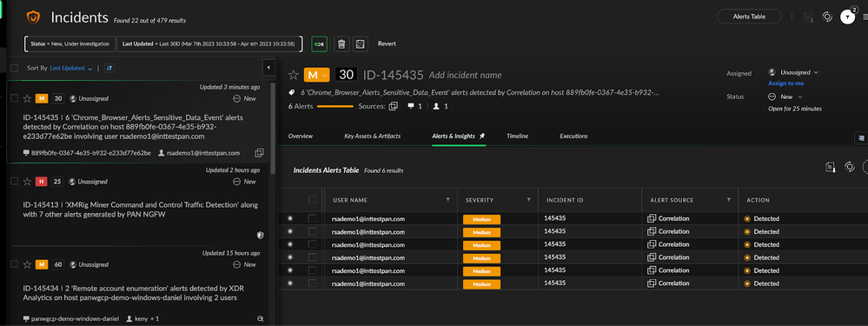
Task: Open the Sort By Last Updated dropdown
Action: (x=71, y=68)
